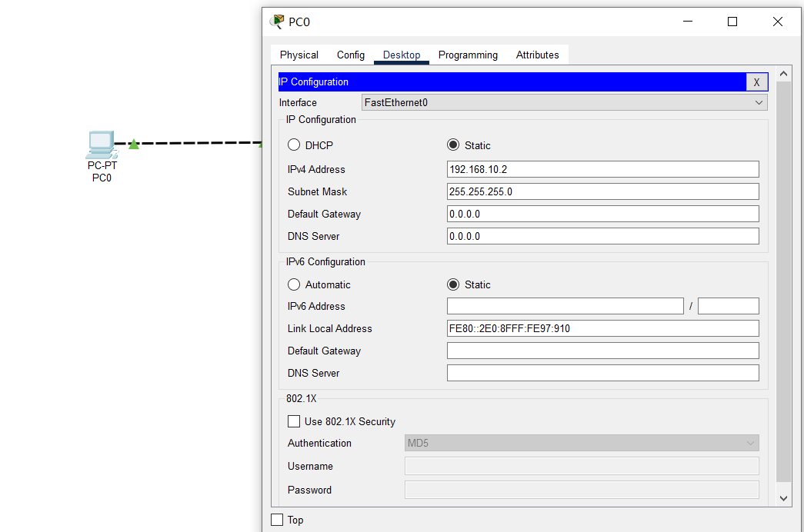Click the IPv4 Address input field
Viewport: 804px width, 532px height.
[x=602, y=168]
